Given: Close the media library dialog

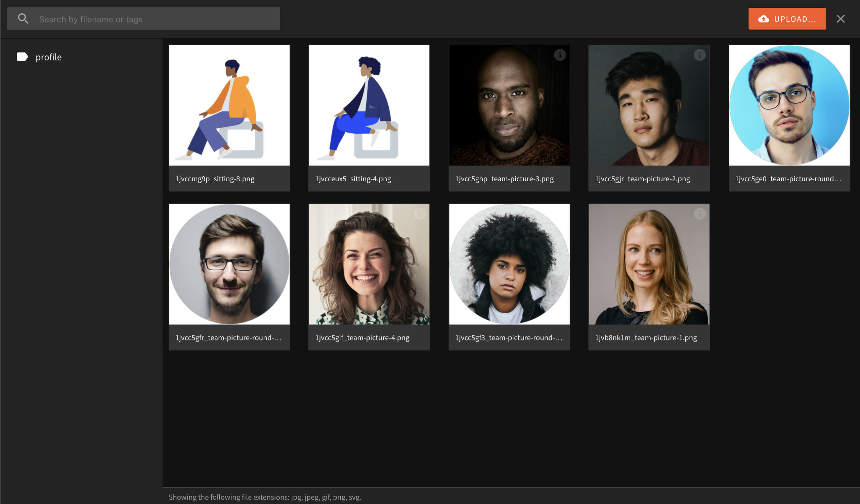Looking at the screenshot, I should tap(840, 19).
